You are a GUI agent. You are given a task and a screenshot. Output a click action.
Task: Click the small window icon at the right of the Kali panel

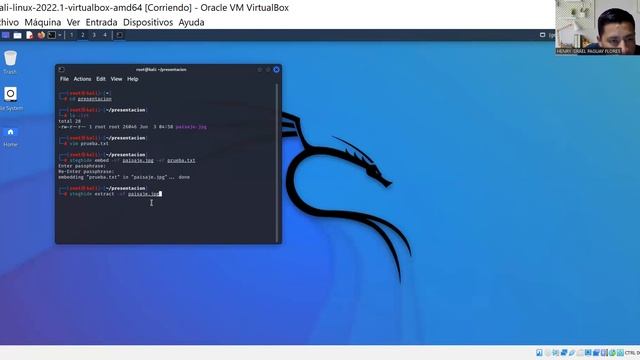click(x=542, y=35)
